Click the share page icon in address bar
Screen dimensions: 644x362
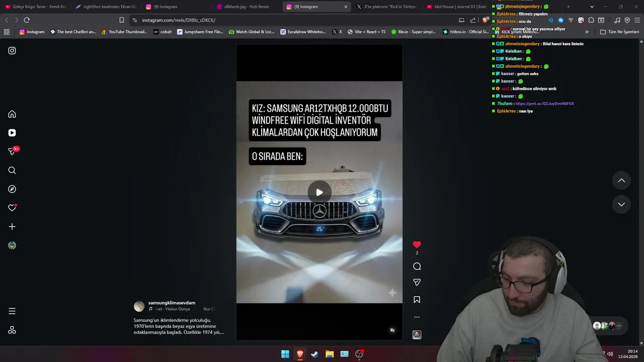(x=473, y=20)
